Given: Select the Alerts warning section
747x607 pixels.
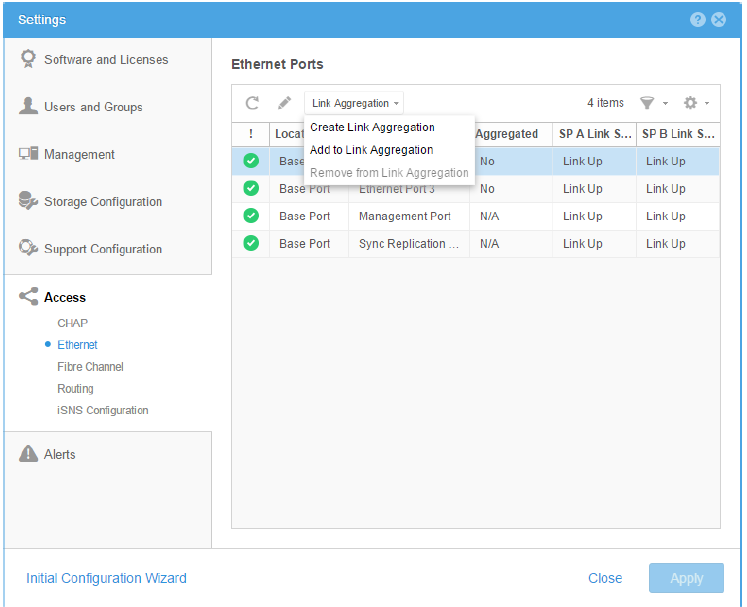Looking at the screenshot, I should [x=60, y=454].
